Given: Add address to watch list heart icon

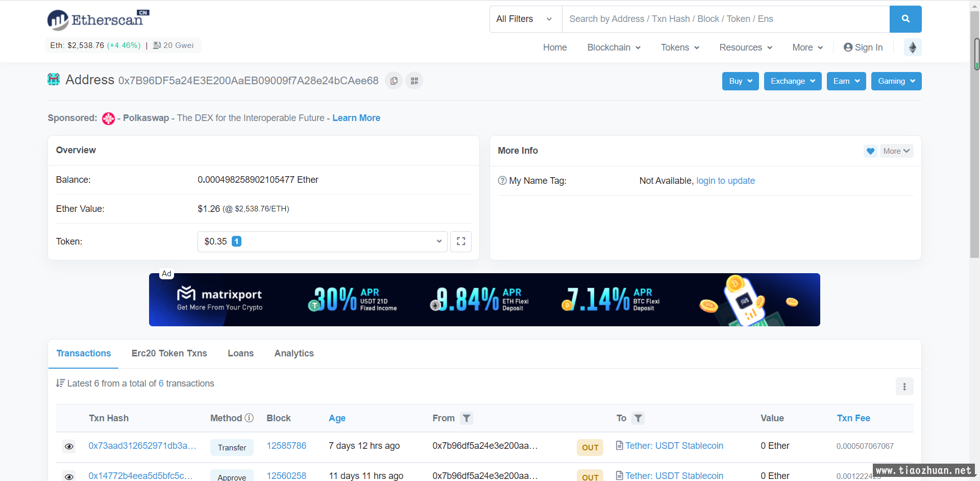Looking at the screenshot, I should [871, 151].
